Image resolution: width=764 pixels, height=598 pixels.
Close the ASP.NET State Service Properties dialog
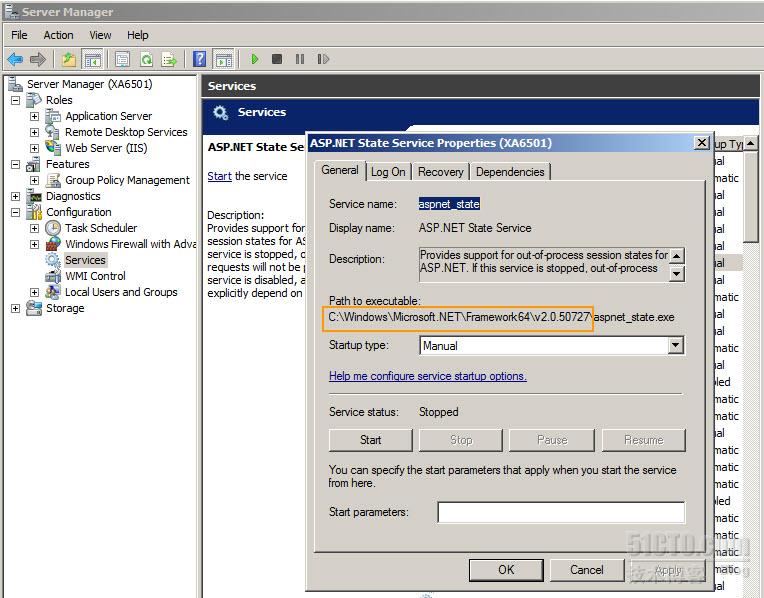(702, 143)
